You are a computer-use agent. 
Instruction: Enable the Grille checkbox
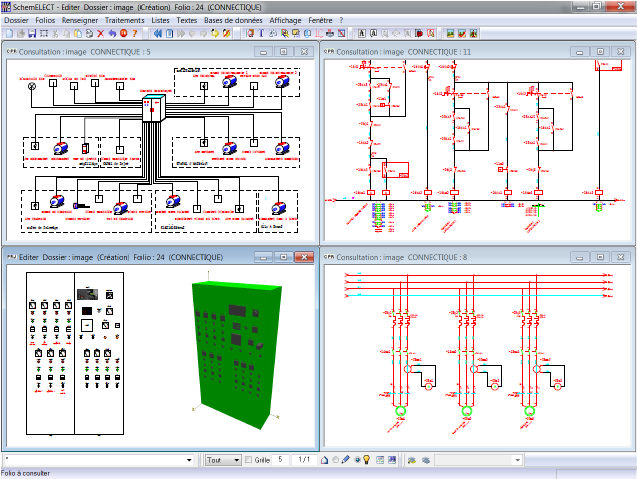[x=248, y=460]
